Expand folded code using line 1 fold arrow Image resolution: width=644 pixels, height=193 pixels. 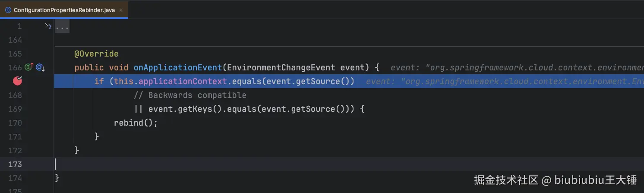click(48, 26)
